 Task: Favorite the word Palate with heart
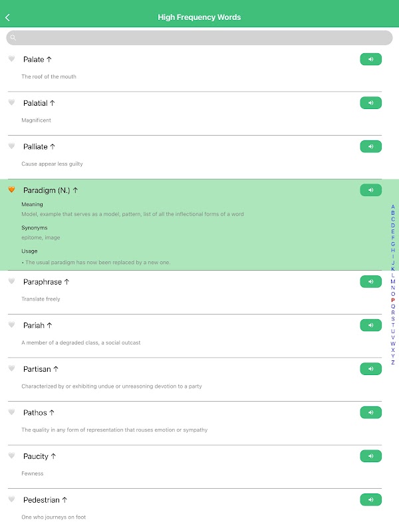point(11,59)
